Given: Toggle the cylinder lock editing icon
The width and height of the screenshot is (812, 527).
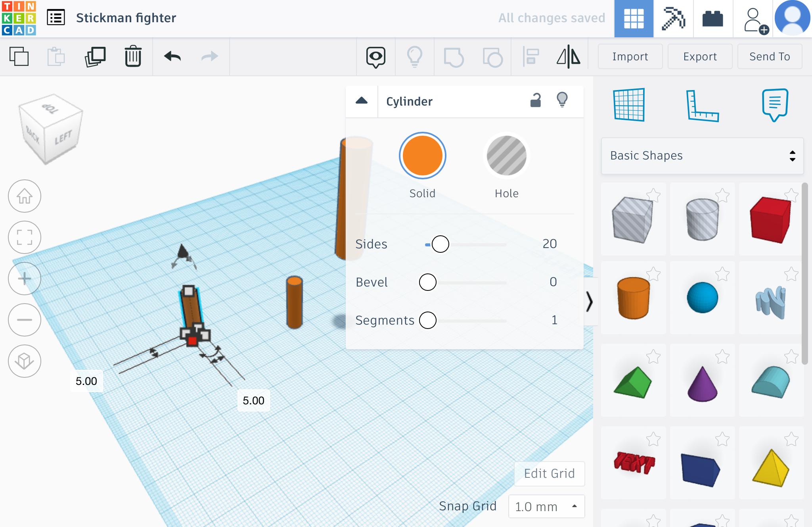Looking at the screenshot, I should click(x=535, y=101).
